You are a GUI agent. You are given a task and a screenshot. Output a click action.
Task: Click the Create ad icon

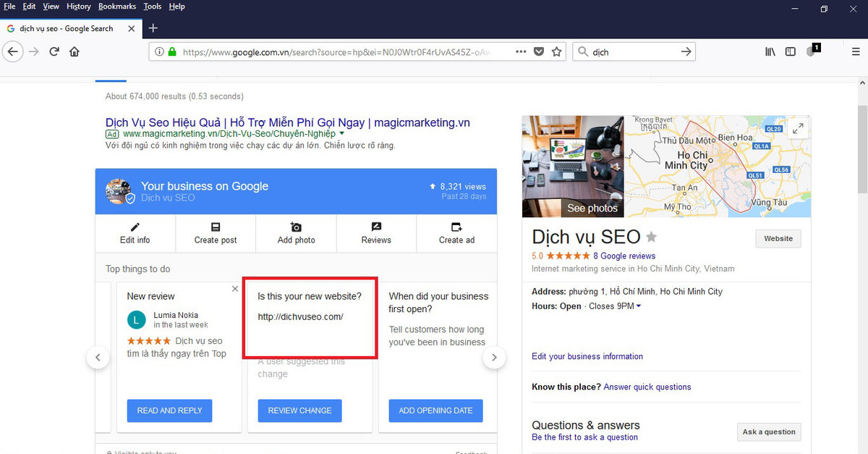pos(456,227)
